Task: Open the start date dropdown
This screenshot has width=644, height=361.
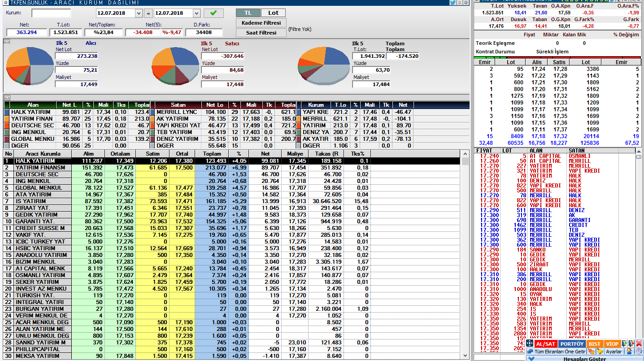Action: pyautogui.click(x=138, y=13)
